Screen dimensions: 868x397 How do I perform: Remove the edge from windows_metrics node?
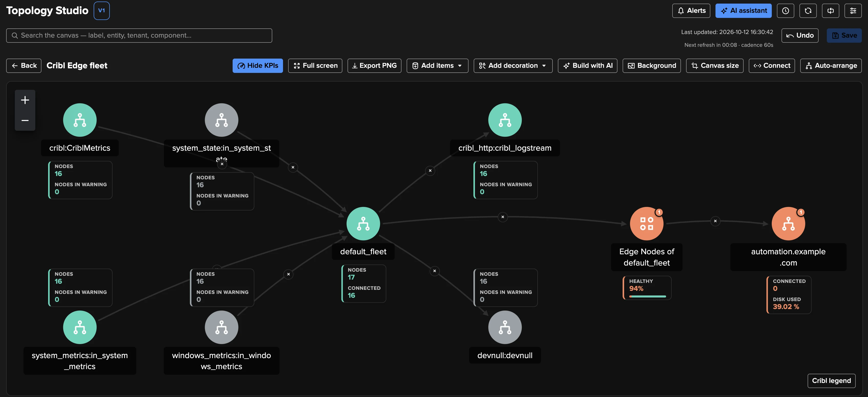point(288,274)
